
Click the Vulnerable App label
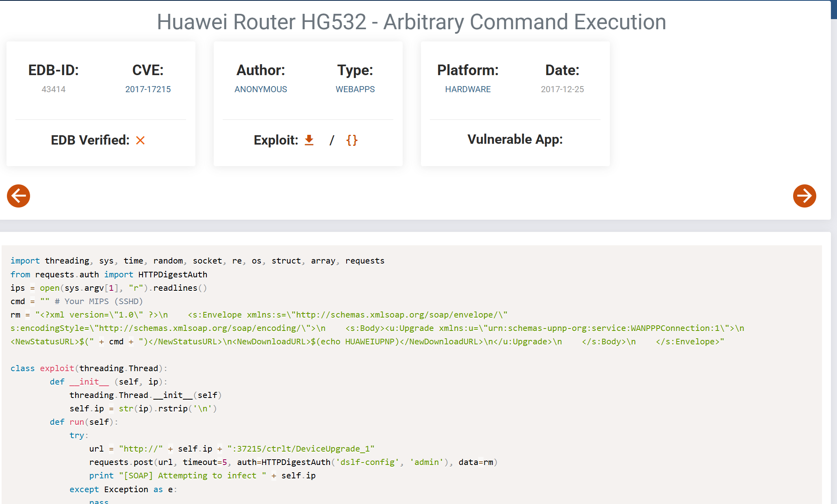point(515,139)
